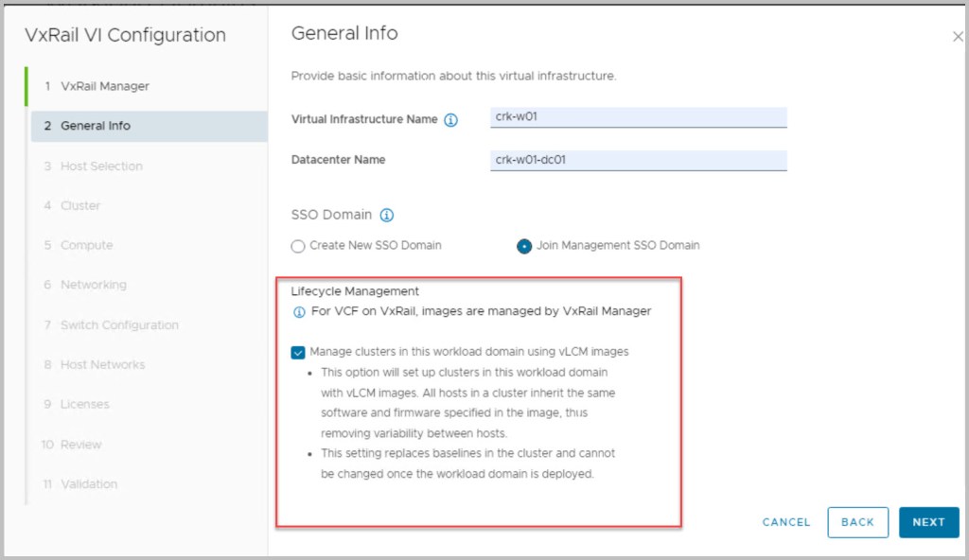
Task: Navigate to the Networking step
Action: pos(93,285)
